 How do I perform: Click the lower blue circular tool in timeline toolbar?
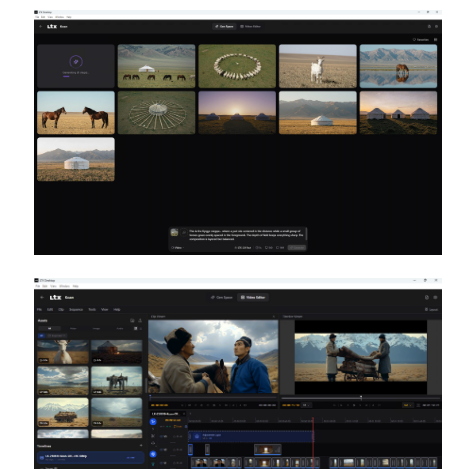coord(153,454)
